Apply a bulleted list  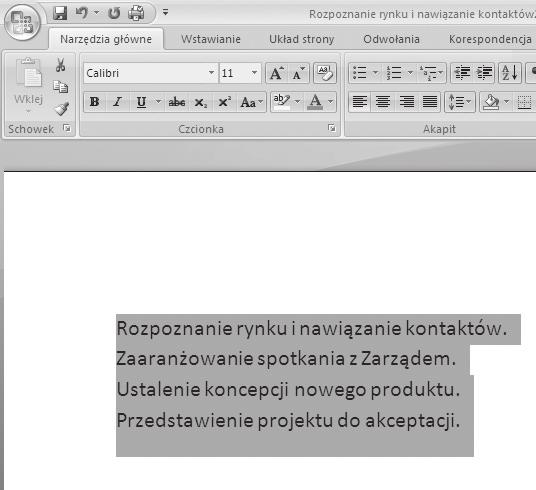[x=360, y=72]
